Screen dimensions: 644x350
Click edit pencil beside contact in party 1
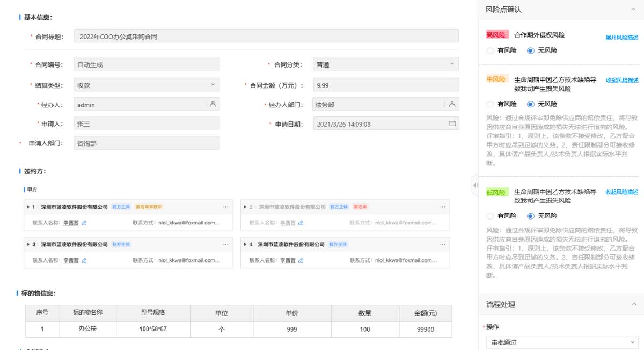pyautogui.click(x=84, y=223)
